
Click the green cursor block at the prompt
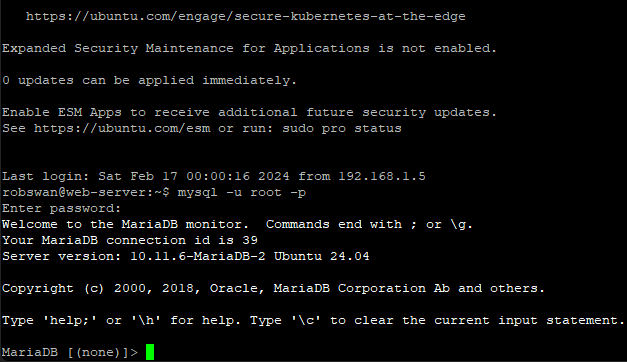click(x=150, y=352)
